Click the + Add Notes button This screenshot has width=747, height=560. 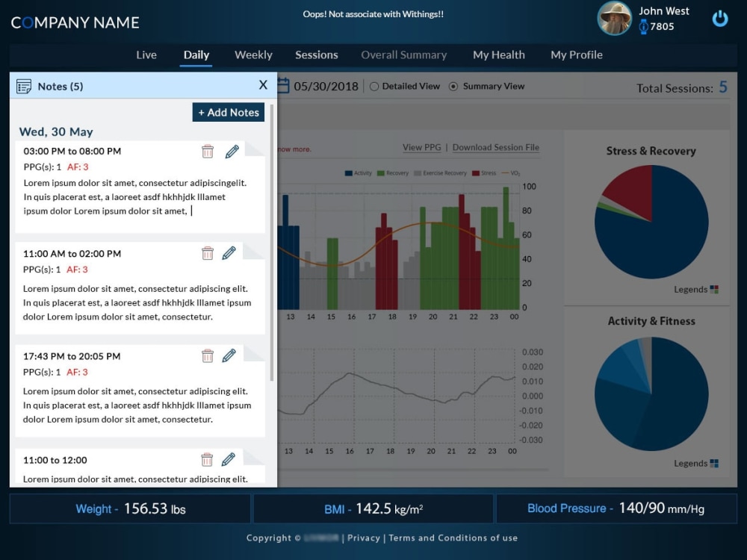click(x=228, y=113)
